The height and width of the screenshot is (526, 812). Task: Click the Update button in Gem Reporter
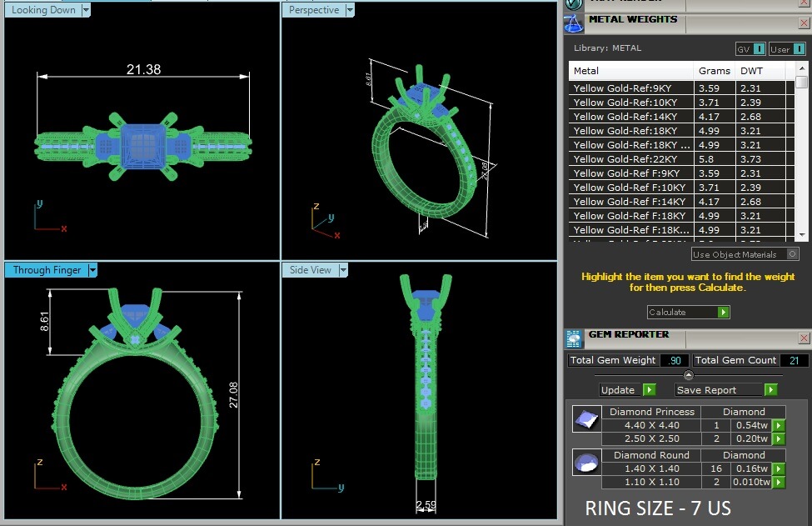(x=620, y=389)
